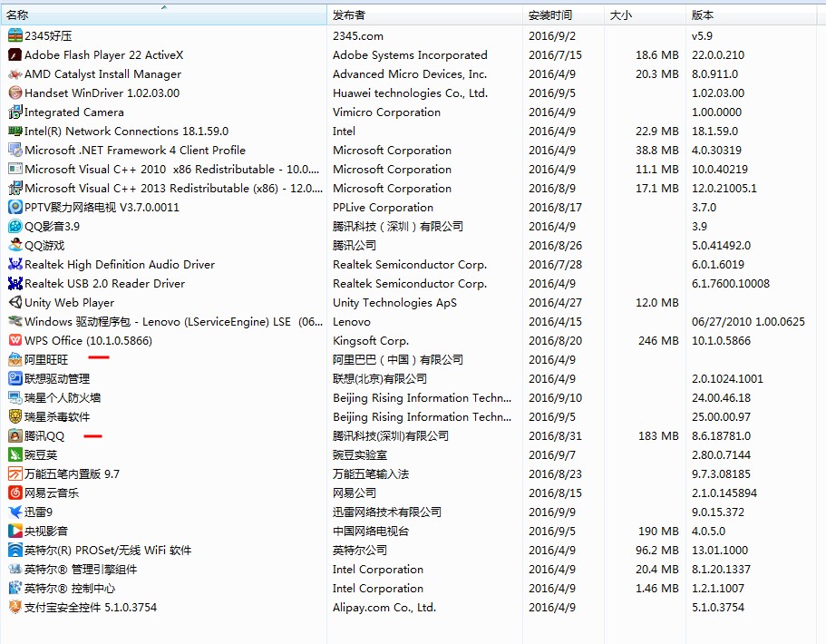The width and height of the screenshot is (826, 644).
Task: Select 'WPS Office (10.1.0.5866)' entry name
Action: pos(88,340)
